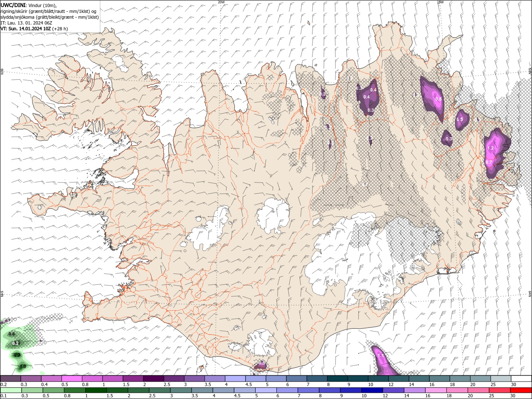532x399 pixels.
Task: Click the 0.8 snowfall value in the northeast
Action: 438,99
